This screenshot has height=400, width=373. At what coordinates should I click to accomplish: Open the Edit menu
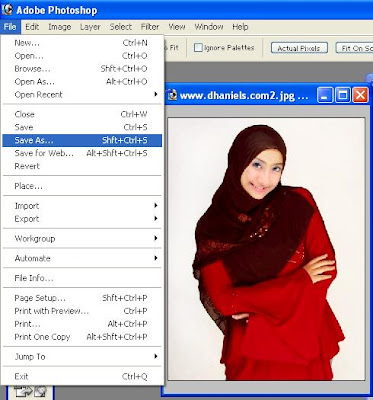pos(32,27)
